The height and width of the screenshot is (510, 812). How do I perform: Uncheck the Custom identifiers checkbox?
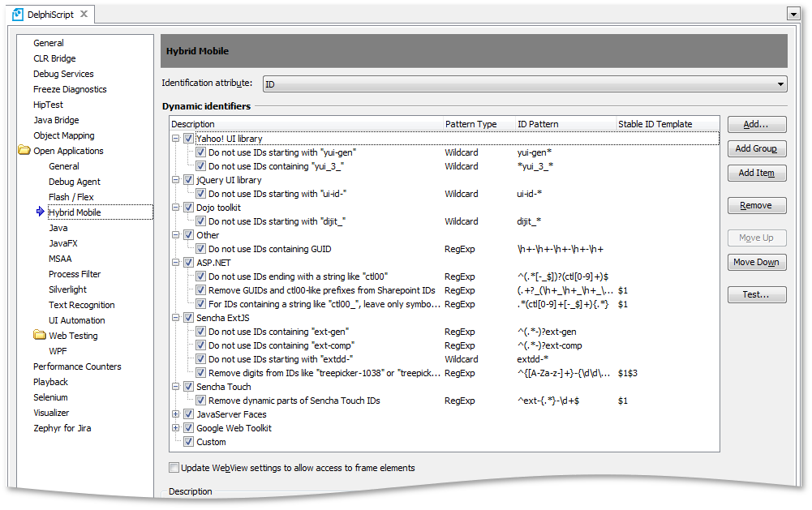189,442
